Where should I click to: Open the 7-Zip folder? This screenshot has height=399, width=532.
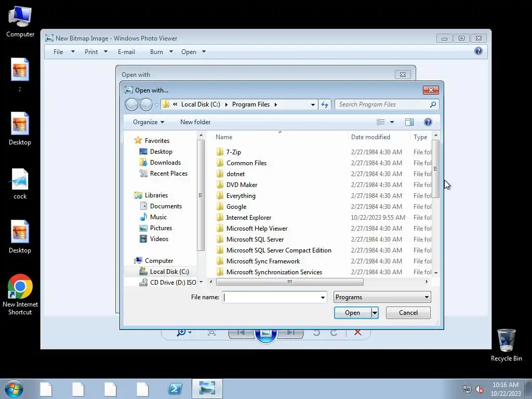pos(233,152)
